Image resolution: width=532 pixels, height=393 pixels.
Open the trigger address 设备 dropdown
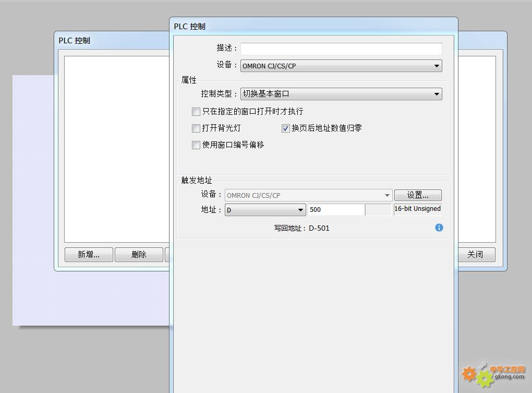(x=308, y=195)
